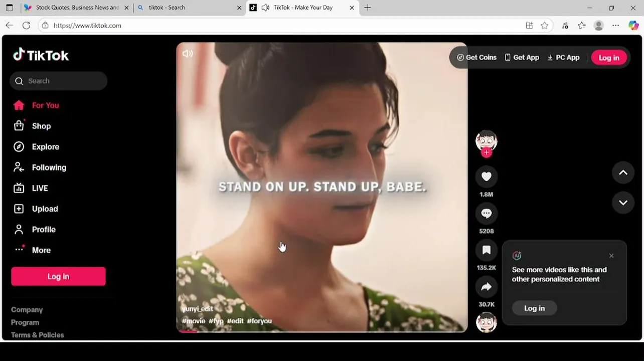644x361 pixels.
Task: Click the top-right Log in button
Action: pos(609,58)
